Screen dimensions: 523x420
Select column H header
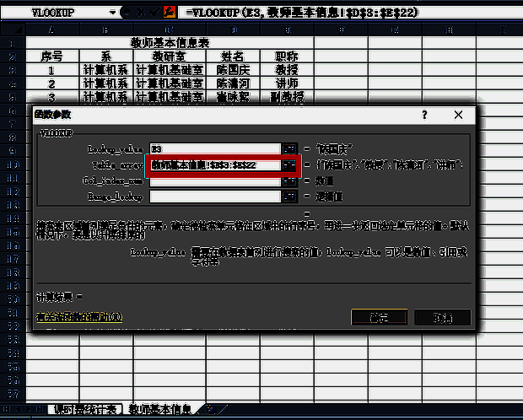450,30
